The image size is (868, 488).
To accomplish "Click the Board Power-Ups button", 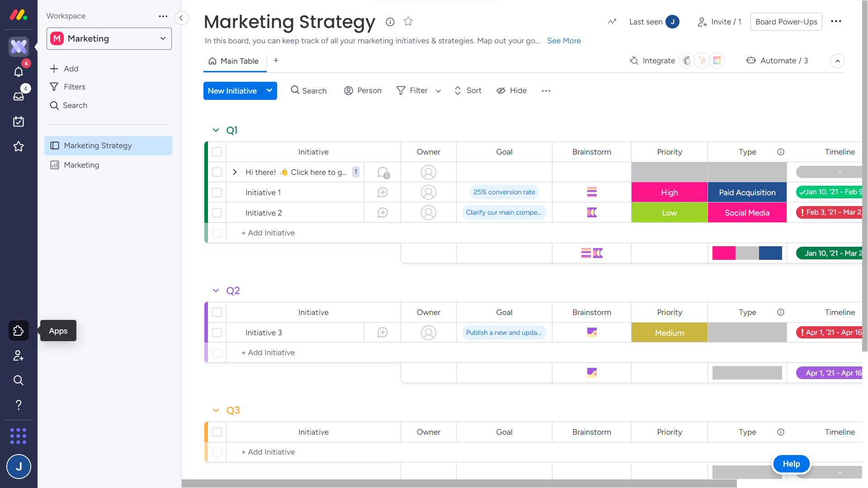I will pyautogui.click(x=786, y=22).
